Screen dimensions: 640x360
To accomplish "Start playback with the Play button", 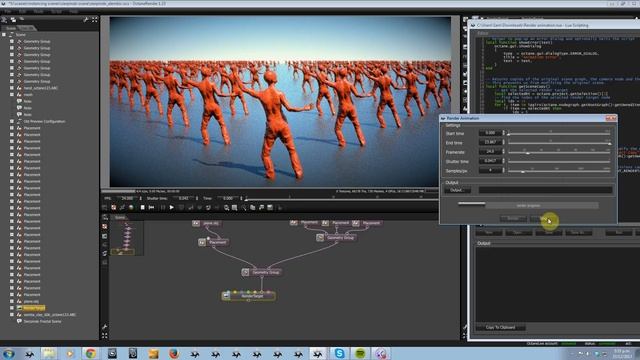I will (171, 208).
